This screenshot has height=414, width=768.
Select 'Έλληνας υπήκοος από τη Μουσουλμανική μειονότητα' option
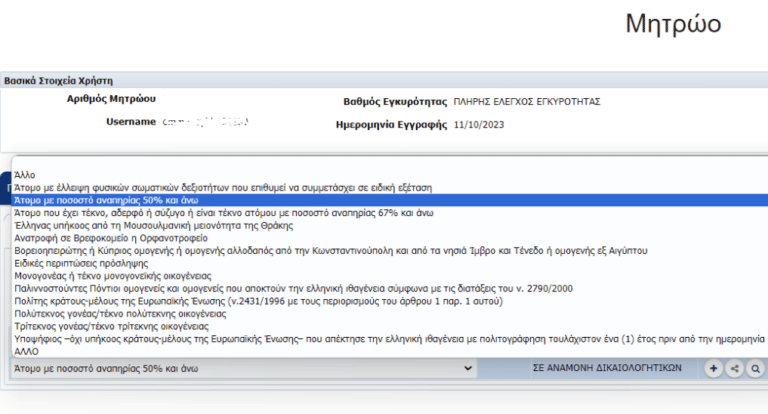(x=390, y=225)
